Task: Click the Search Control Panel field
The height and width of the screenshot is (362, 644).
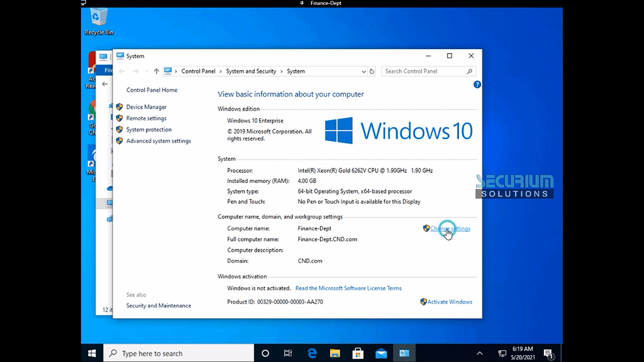Action: tap(428, 72)
